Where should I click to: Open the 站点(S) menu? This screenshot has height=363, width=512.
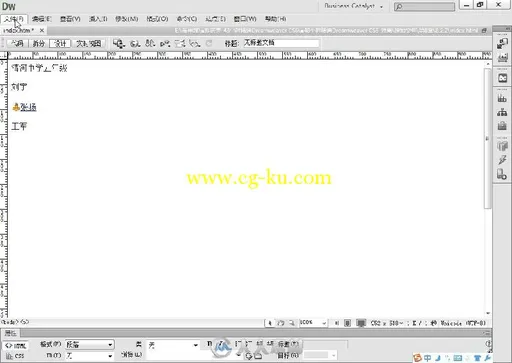pos(215,19)
